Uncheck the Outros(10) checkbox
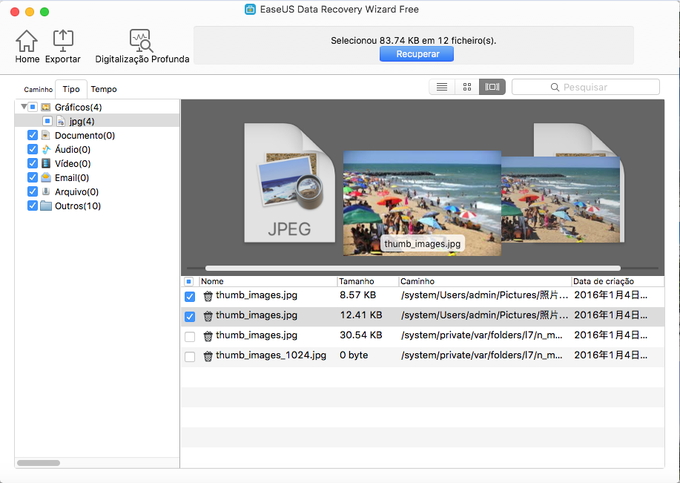This screenshot has height=483, width=680. click(x=33, y=206)
